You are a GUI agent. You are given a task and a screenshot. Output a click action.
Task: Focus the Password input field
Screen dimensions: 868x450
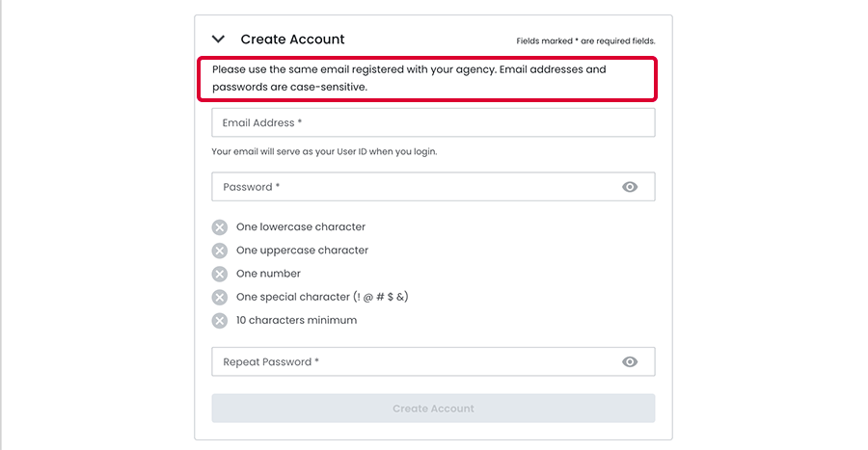pos(415,187)
